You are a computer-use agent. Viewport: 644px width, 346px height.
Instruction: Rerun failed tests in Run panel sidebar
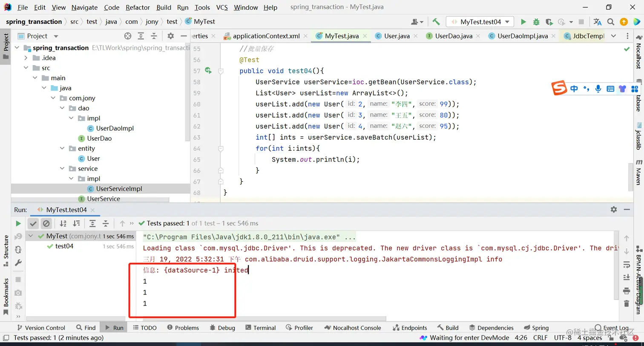coord(18,237)
